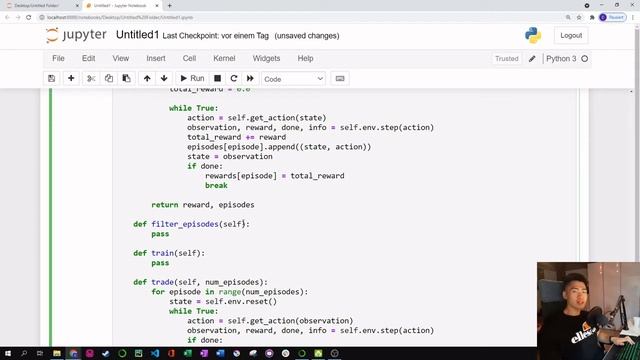
Task: Click the 'return reward, episodes' line
Action: [203, 205]
